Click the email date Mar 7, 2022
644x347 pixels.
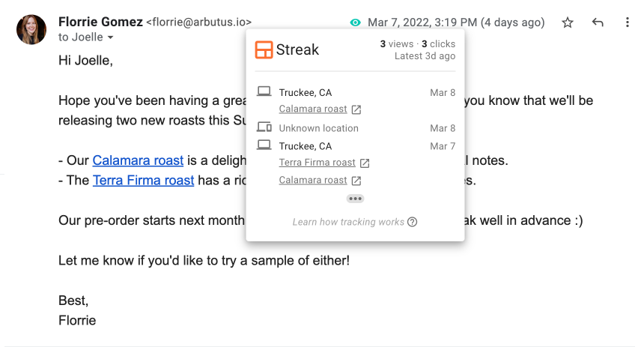click(x=456, y=22)
